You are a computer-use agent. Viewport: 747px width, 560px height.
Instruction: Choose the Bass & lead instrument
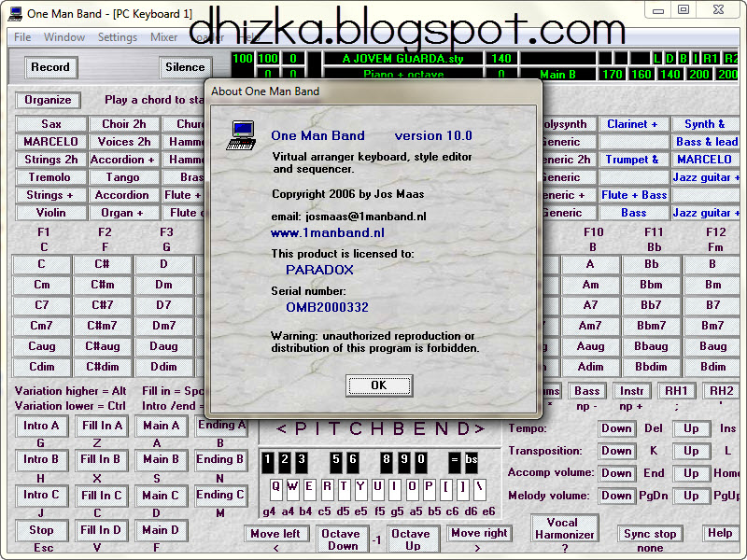(706, 142)
